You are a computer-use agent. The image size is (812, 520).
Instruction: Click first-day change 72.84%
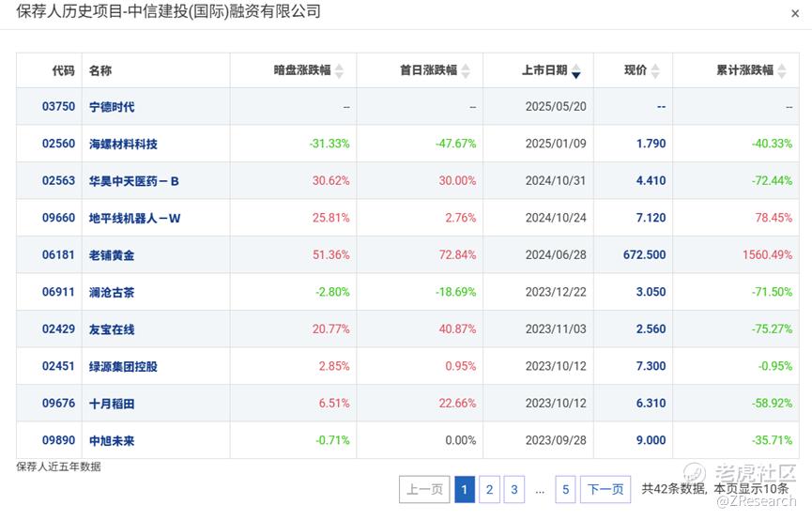tap(457, 254)
